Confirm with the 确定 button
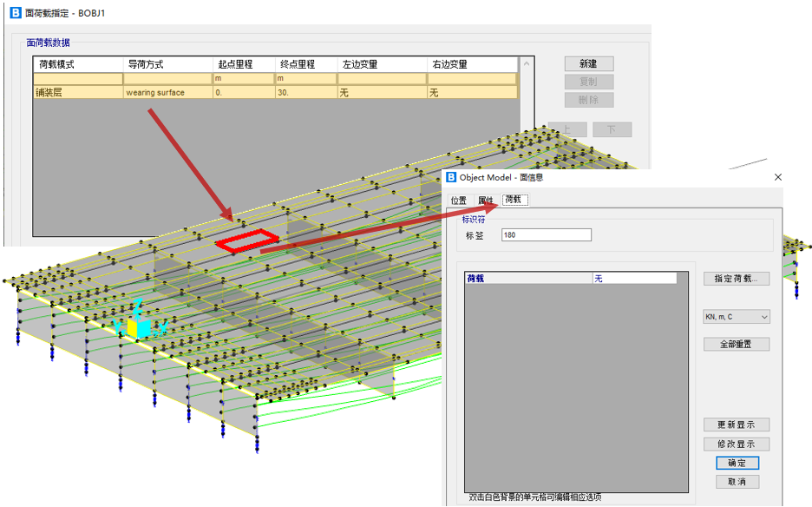Image resolution: width=812 pixels, height=507 pixels. tap(737, 463)
